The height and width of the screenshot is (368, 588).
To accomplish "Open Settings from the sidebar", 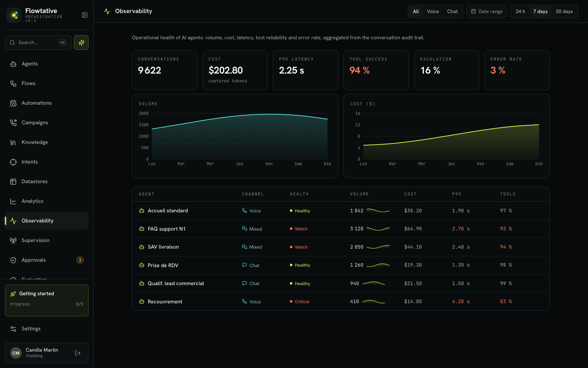I will (47, 329).
